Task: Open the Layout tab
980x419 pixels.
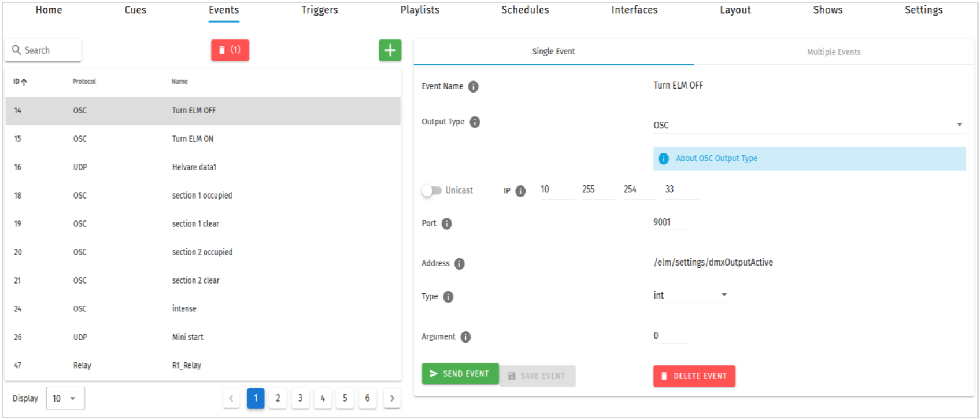Action: coord(735,10)
